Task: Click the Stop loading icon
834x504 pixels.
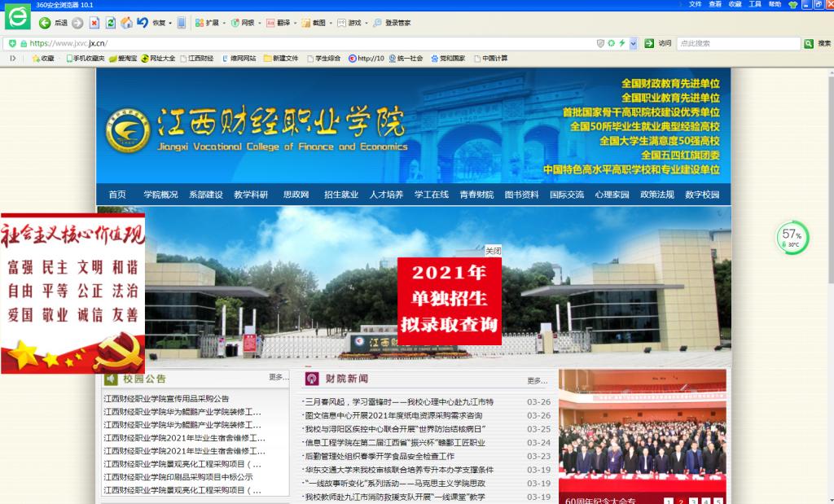Action: point(94,23)
